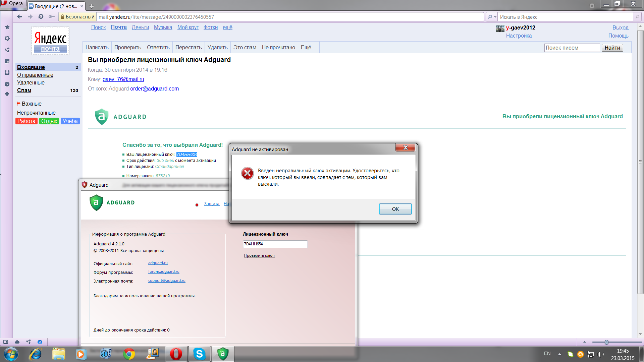Toggle the panel button in Opera status bar
The width and height of the screenshot is (644, 362).
(x=6, y=342)
